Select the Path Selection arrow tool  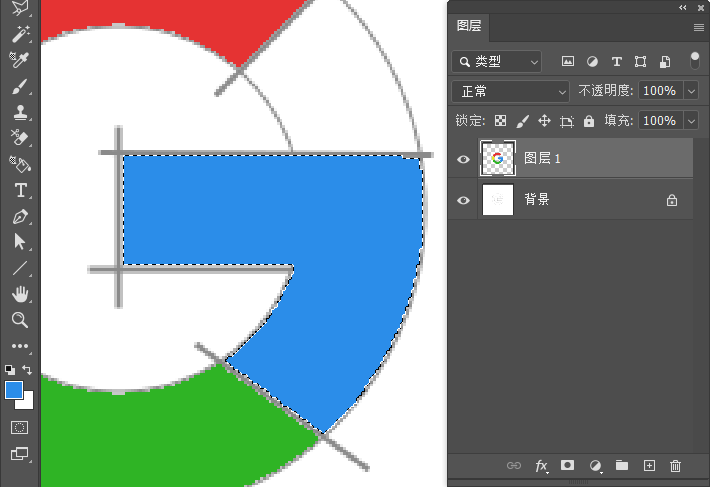20,242
